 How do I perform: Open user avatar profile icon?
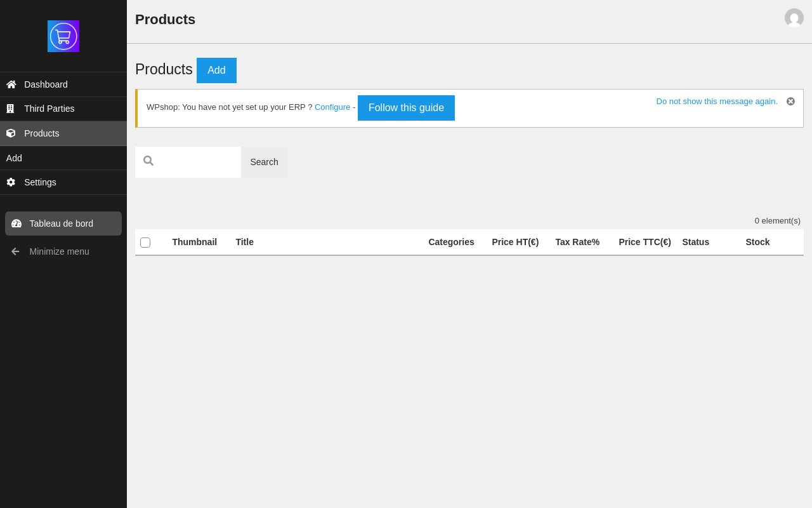[x=794, y=18]
